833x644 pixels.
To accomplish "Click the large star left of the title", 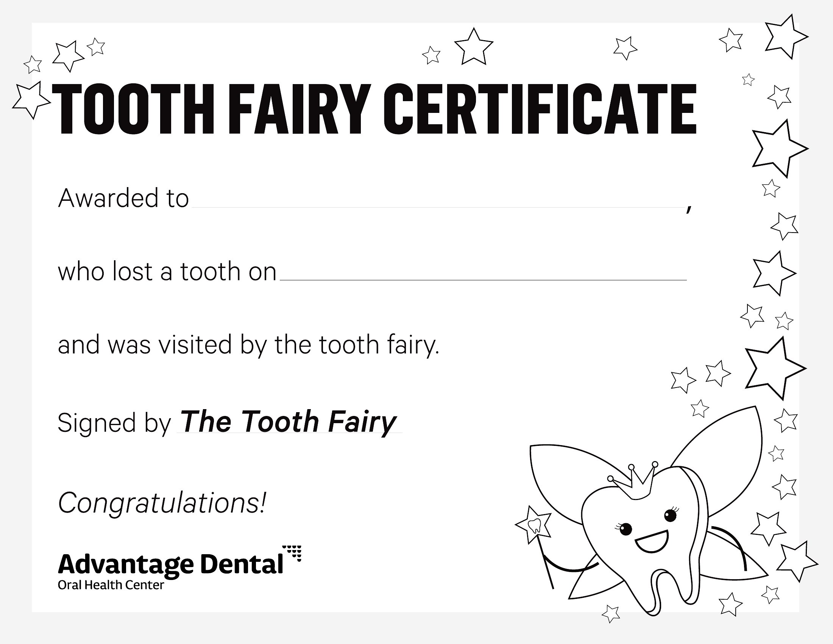I will pyautogui.click(x=31, y=100).
